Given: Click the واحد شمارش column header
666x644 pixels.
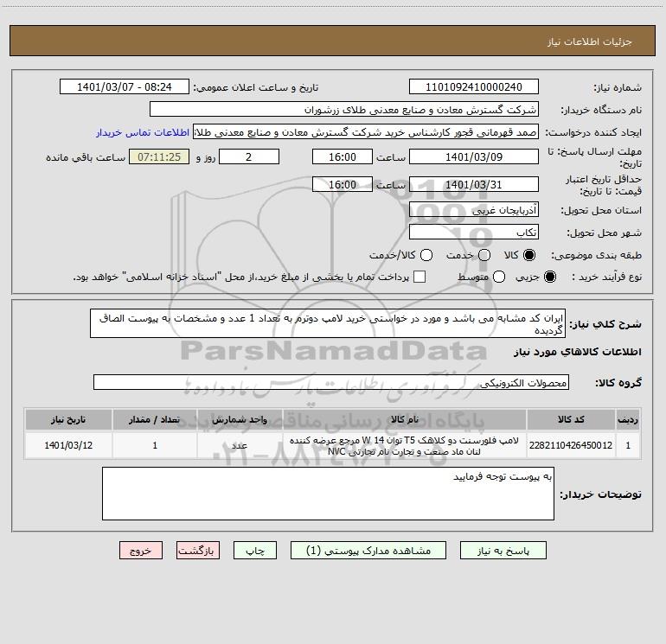Looking at the screenshot, I should pos(240,420).
